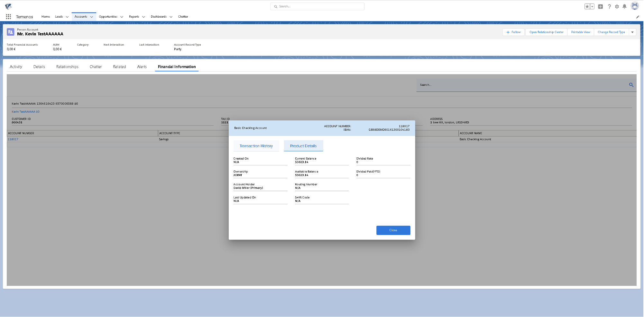Open the Help question mark icon
This screenshot has width=644, height=317.
pyautogui.click(x=609, y=6)
